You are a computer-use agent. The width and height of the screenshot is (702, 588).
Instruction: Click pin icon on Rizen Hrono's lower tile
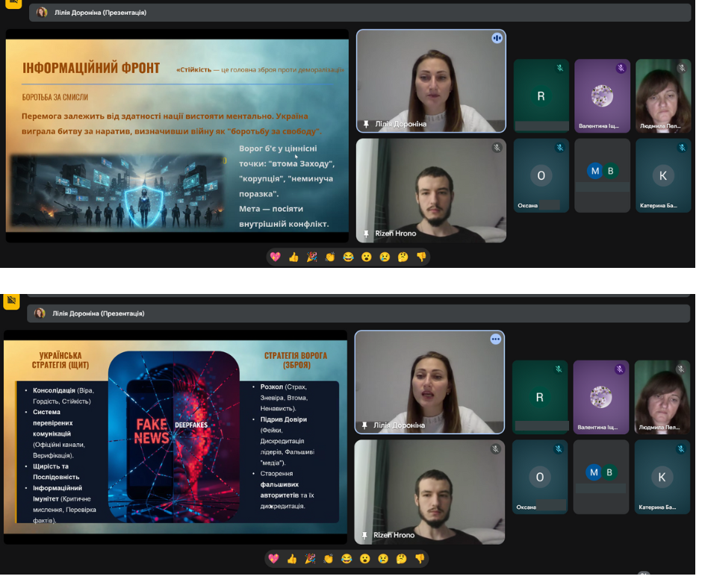click(364, 535)
